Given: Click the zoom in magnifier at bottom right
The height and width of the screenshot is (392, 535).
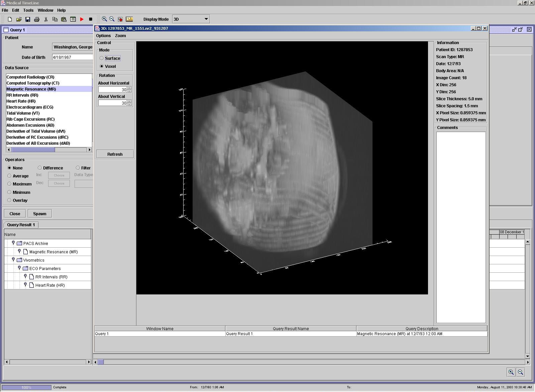Looking at the screenshot, I should point(511,372).
